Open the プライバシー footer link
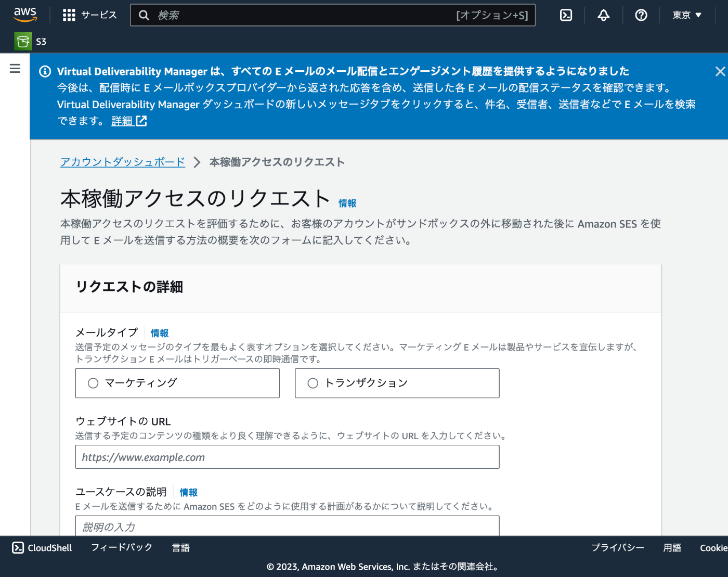This screenshot has width=728, height=577. (x=618, y=547)
